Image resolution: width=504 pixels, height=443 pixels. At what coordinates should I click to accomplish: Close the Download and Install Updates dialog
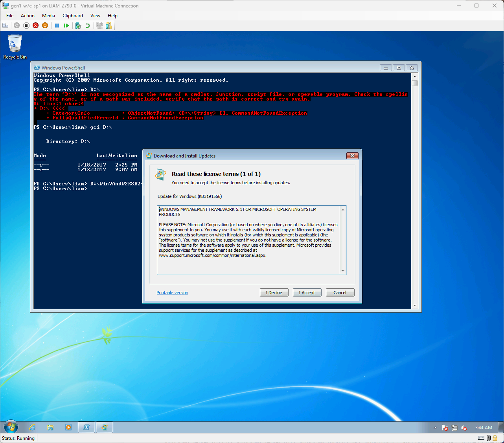(x=352, y=156)
